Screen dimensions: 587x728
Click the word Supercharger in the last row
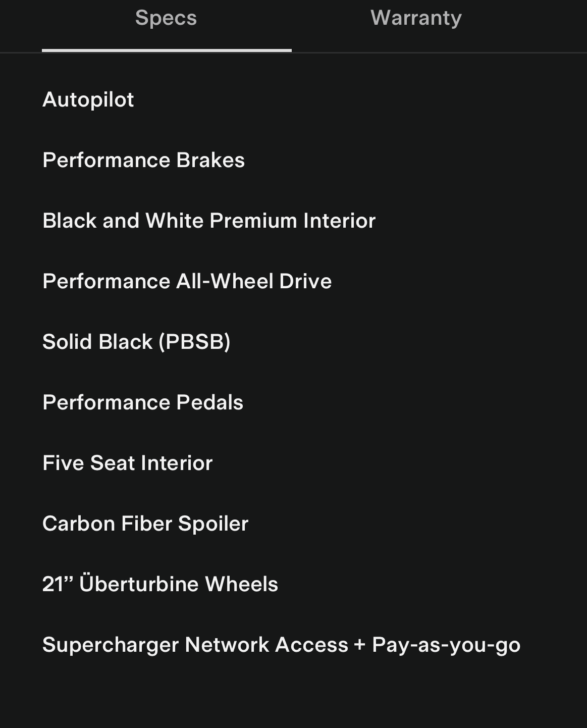(110, 645)
